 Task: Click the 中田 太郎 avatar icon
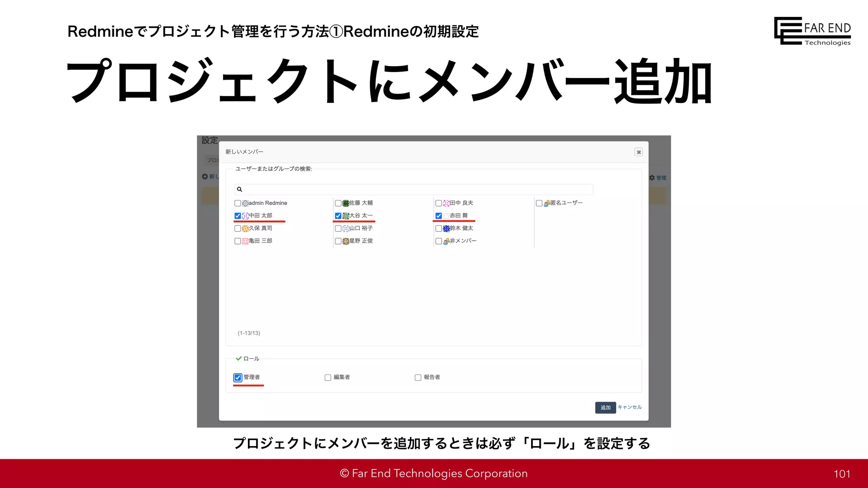[x=245, y=216]
